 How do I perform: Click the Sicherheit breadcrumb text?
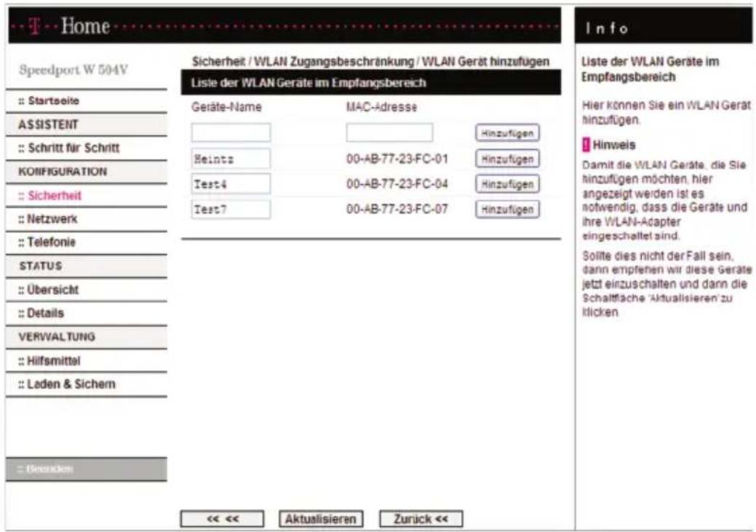pyautogui.click(x=218, y=62)
